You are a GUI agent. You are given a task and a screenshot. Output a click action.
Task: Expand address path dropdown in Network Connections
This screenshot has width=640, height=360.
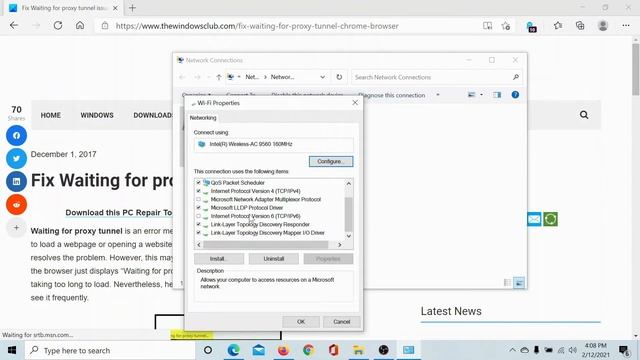[x=322, y=77]
